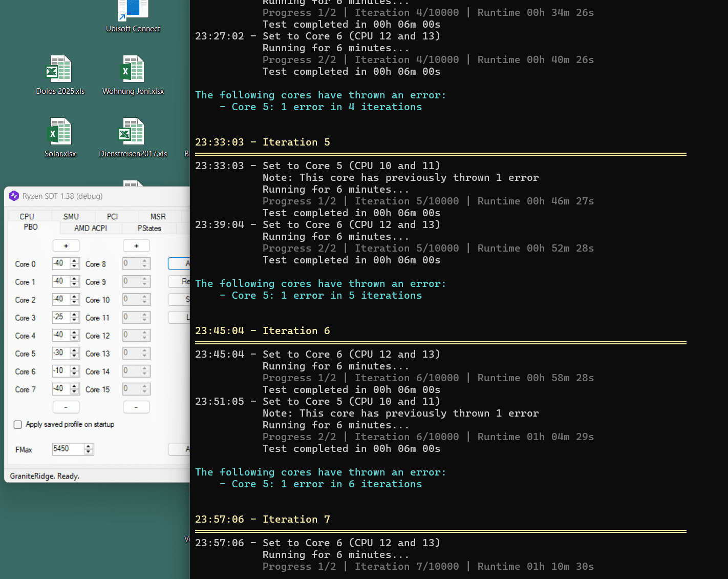This screenshot has width=728, height=579.
Task: Click the minus button below Core 7
Action: click(66, 407)
